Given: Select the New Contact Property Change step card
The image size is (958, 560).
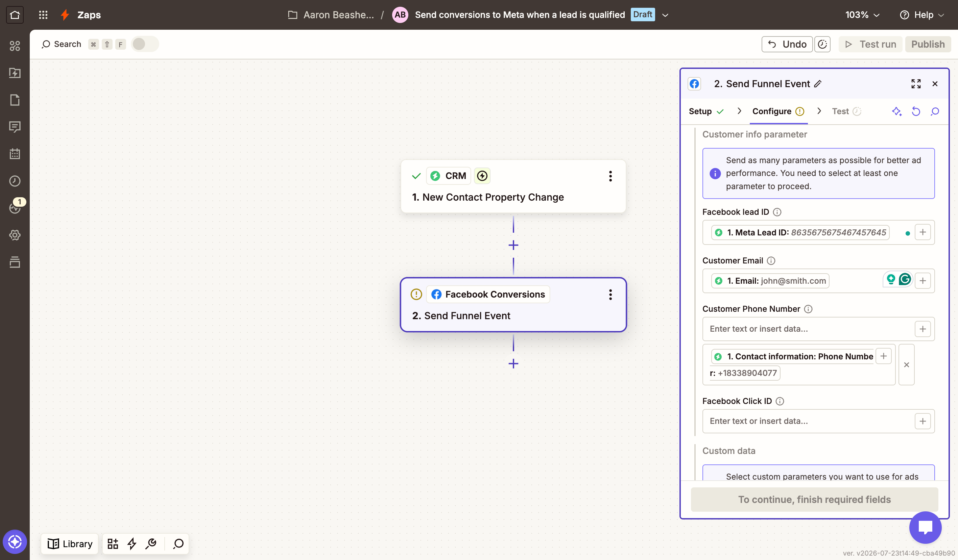Looking at the screenshot, I should (x=513, y=186).
